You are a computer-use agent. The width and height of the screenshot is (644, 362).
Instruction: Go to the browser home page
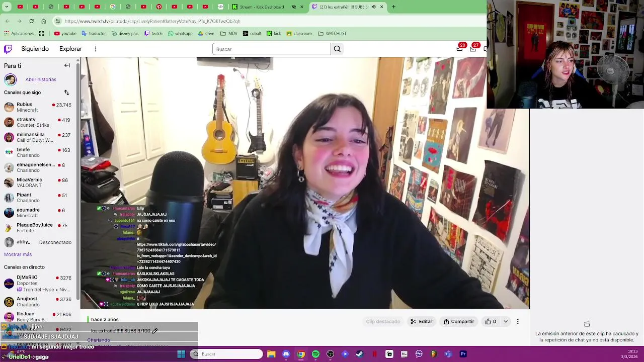[x=43, y=21]
